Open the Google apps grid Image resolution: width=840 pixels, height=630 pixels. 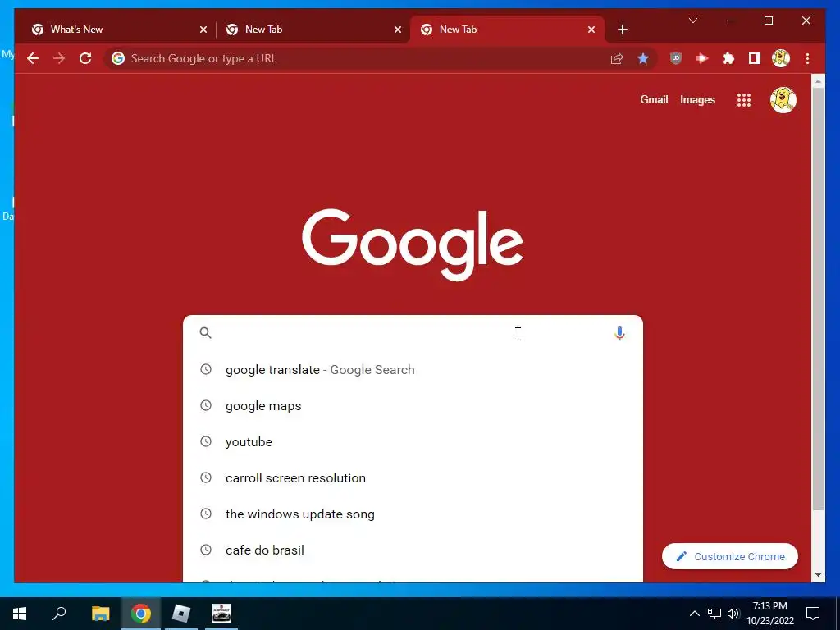point(743,100)
